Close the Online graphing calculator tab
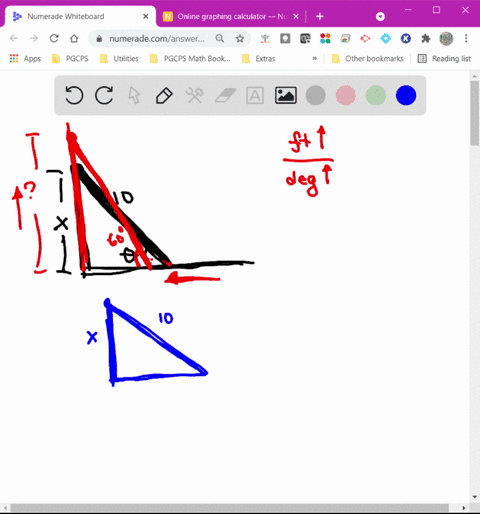Image resolution: width=480 pixels, height=514 pixels. pos(296,16)
